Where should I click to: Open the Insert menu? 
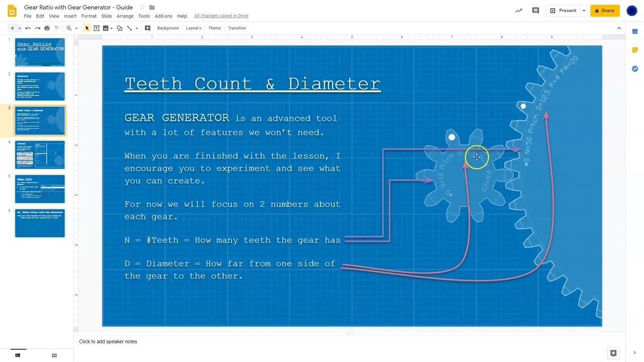(70, 16)
